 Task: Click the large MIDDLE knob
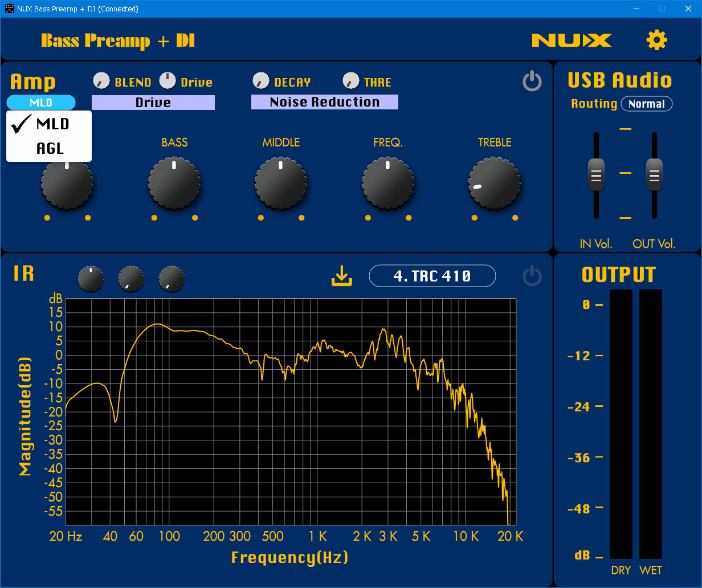pyautogui.click(x=281, y=183)
